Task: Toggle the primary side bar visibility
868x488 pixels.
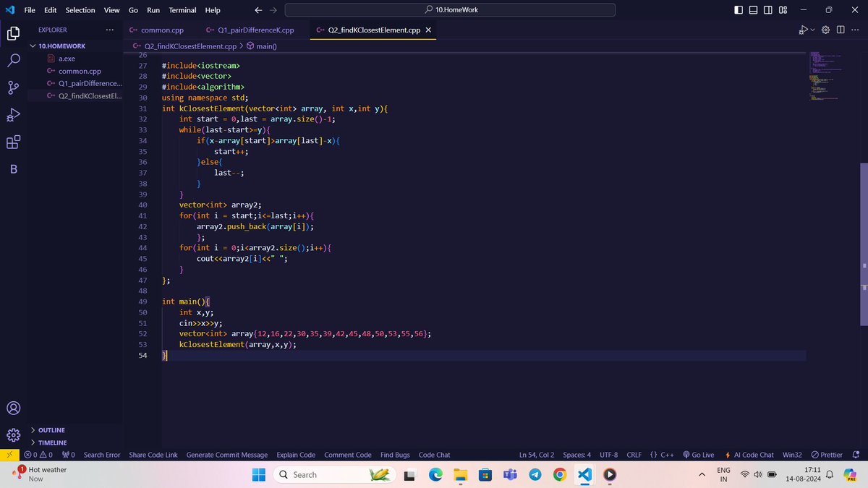Action: (738, 10)
